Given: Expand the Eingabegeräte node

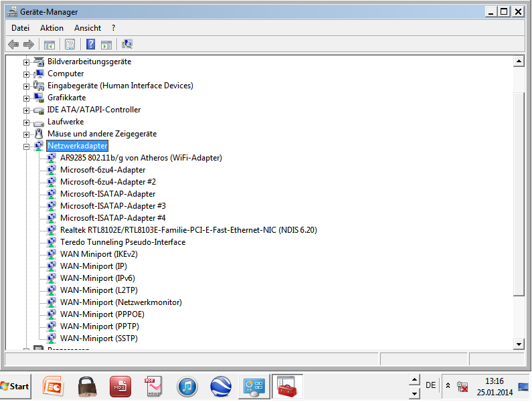Looking at the screenshot, I should pos(26,86).
